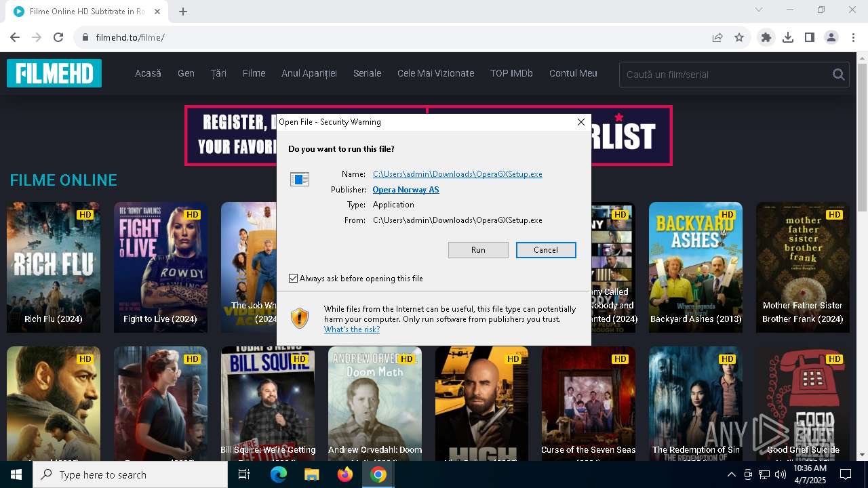Click the address bar URL

point(130,37)
